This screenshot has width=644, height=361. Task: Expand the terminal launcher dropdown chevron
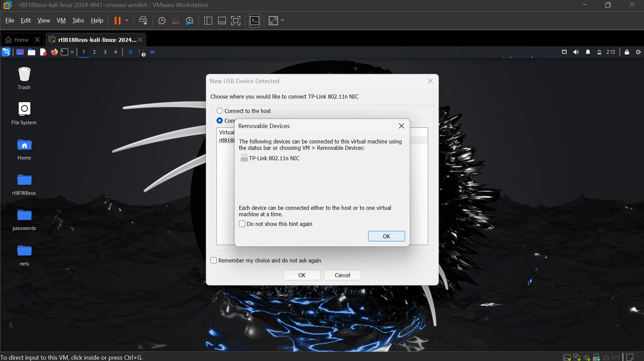pyautogui.click(x=72, y=52)
